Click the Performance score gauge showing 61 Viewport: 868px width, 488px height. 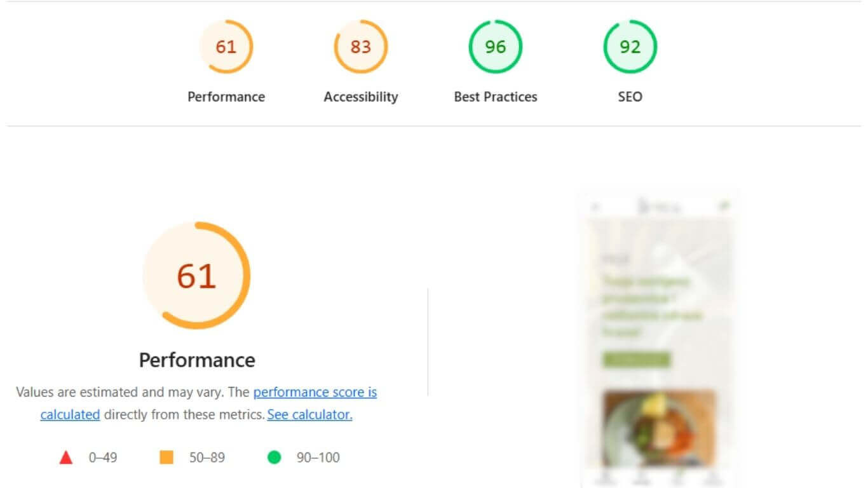pos(226,46)
